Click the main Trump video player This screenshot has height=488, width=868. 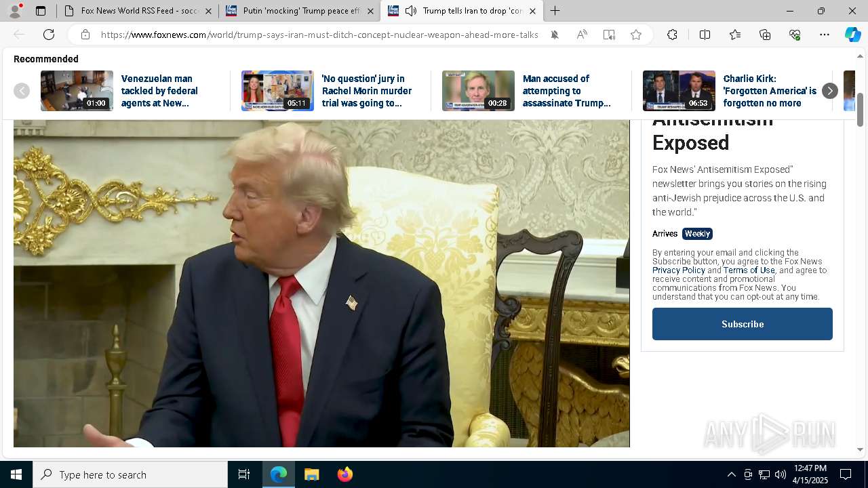pos(321,284)
